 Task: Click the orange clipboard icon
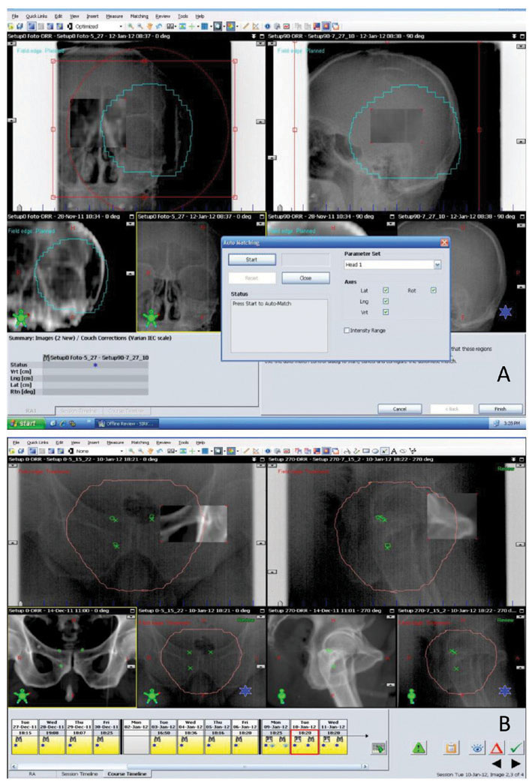tap(452, 748)
